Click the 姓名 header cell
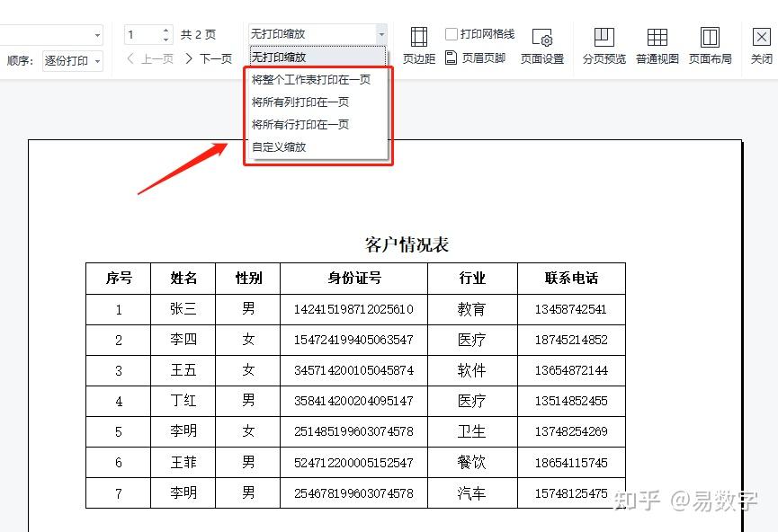This screenshot has width=778, height=532. pyautogui.click(x=183, y=279)
